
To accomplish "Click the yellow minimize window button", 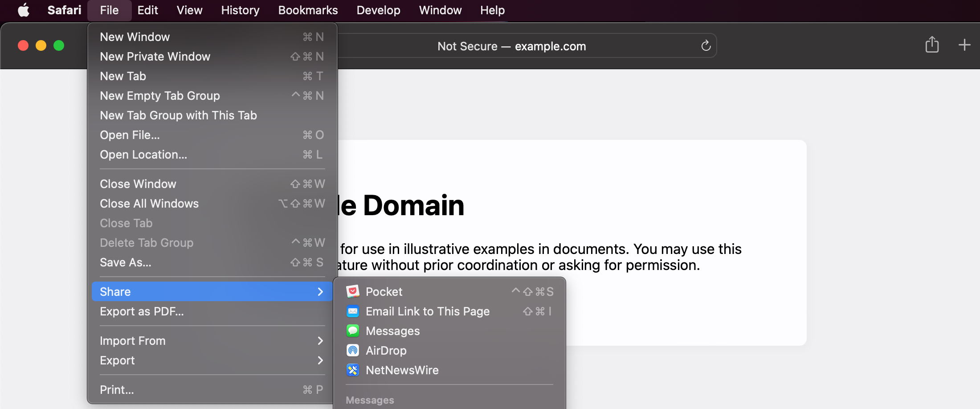I will click(41, 45).
